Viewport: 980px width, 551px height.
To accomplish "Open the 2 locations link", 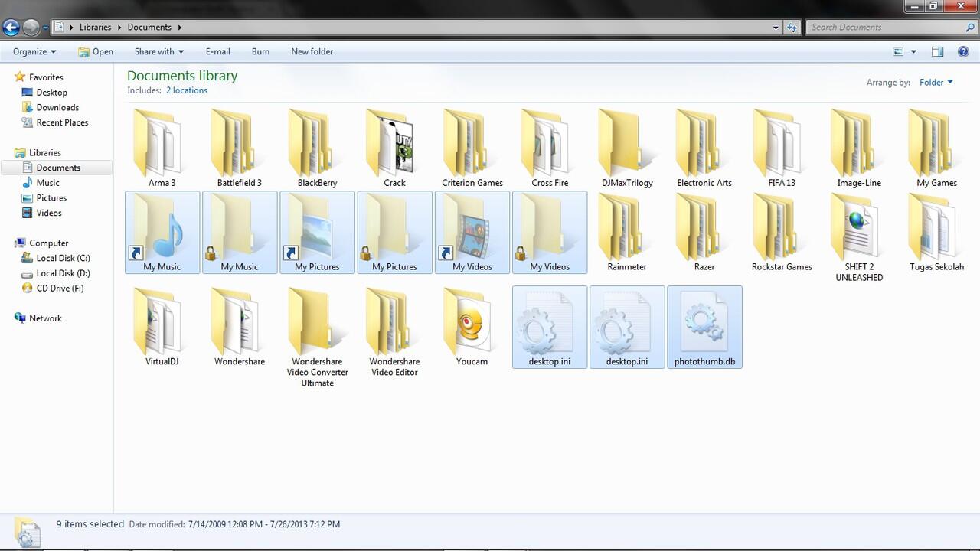I will click(187, 90).
